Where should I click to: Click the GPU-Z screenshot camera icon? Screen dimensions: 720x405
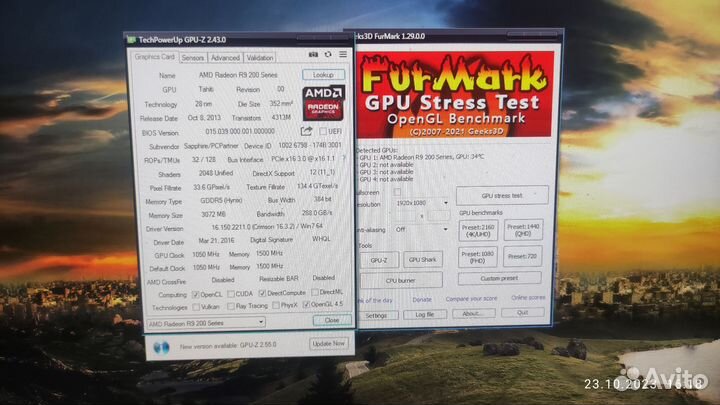312,55
